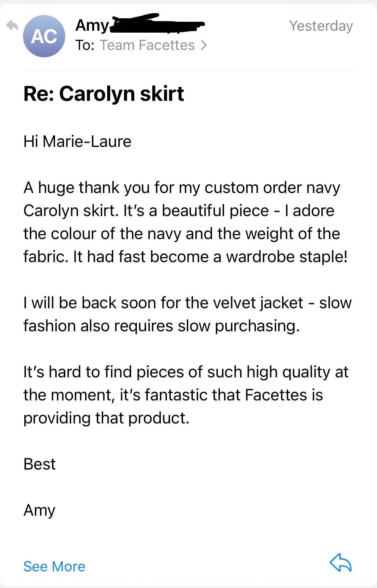Click the Yesterday timestamp
This screenshot has width=377, height=588.
point(321,26)
